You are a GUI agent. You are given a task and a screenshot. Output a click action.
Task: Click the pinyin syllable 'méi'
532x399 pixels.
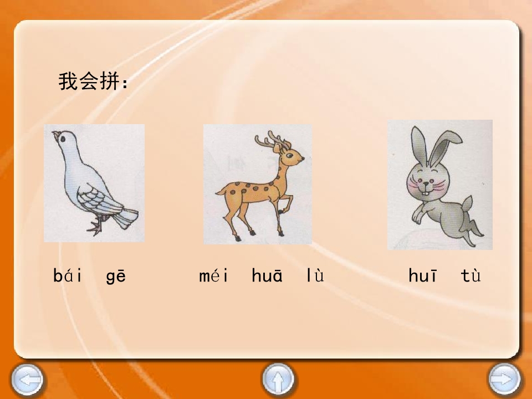214,275
